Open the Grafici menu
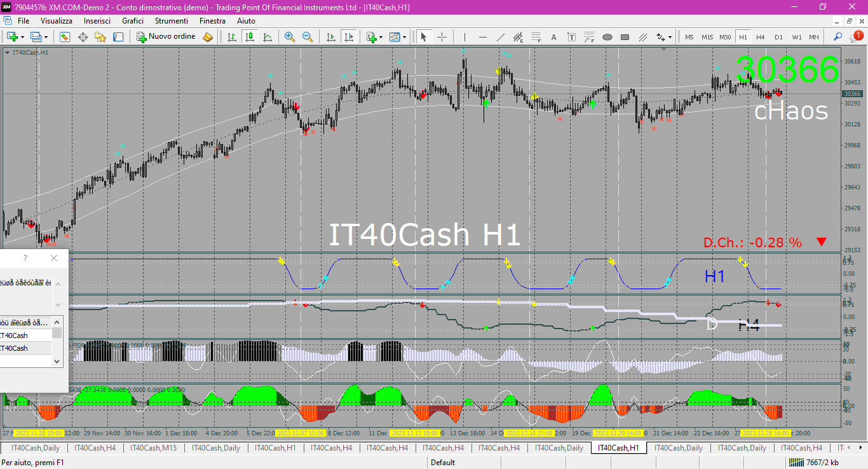Viewport: 868px width, 469px height. (133, 21)
